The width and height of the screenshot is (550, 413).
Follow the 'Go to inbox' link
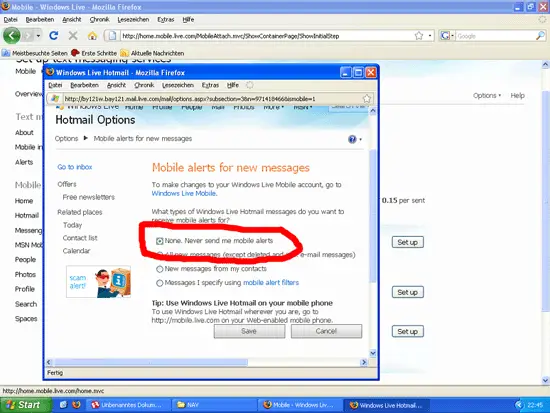pos(75,167)
